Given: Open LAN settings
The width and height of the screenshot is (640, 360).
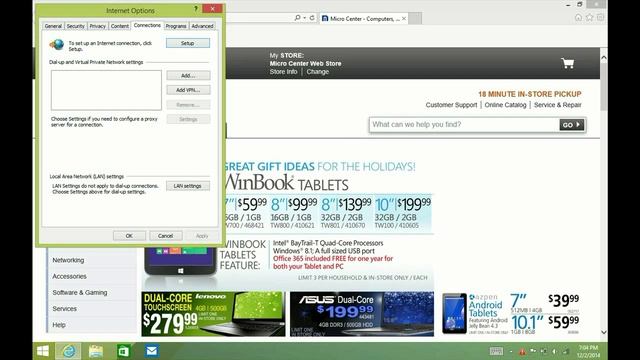Looking at the screenshot, I should [x=188, y=186].
